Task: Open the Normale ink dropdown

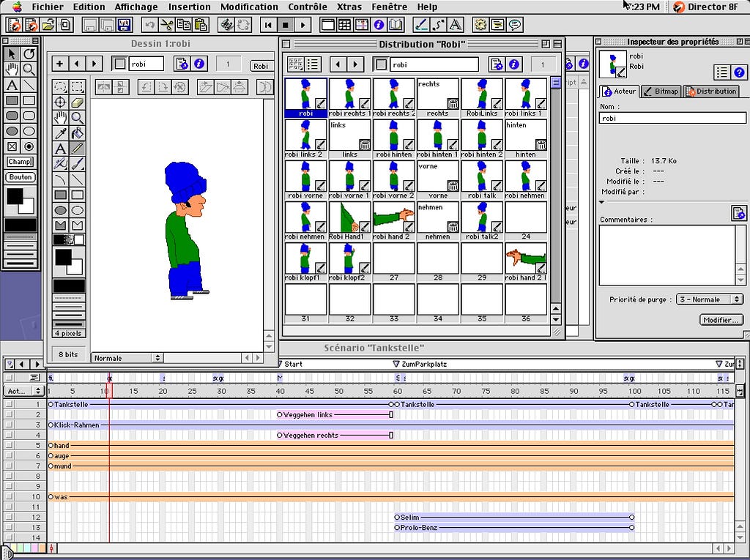Action: 127,358
